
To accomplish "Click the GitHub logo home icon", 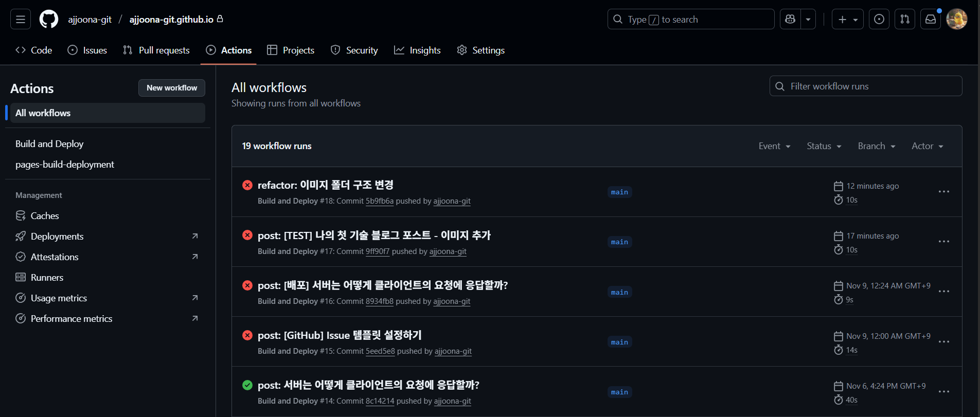I will coord(49,20).
